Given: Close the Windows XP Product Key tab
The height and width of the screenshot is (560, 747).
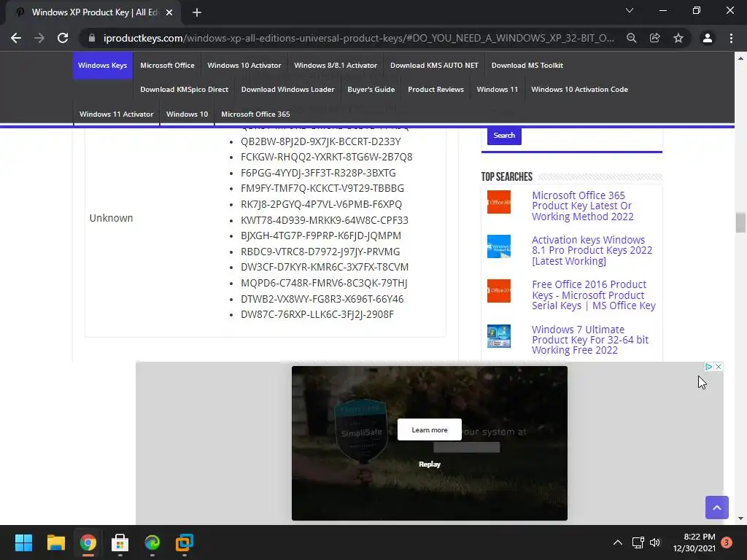Looking at the screenshot, I should click(x=169, y=12).
